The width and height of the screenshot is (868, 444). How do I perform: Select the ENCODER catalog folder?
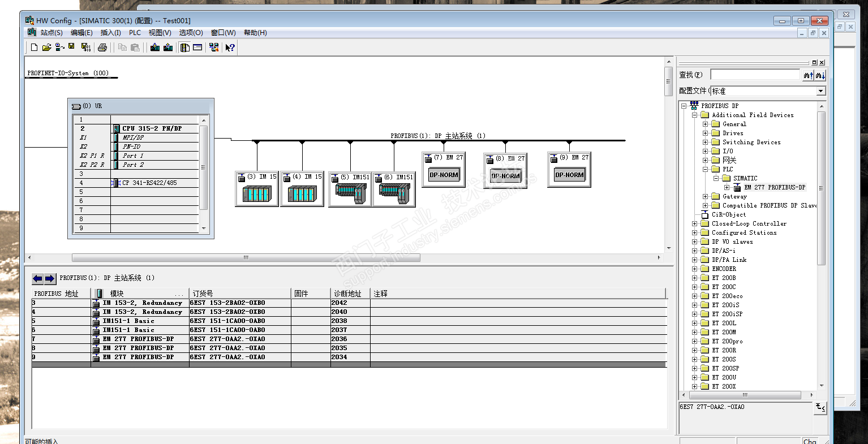(724, 269)
